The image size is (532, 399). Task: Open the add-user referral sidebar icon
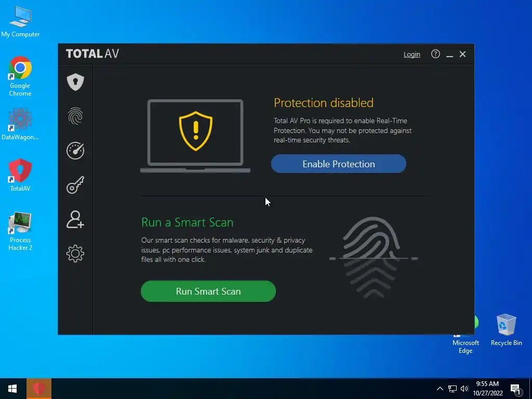click(x=75, y=219)
